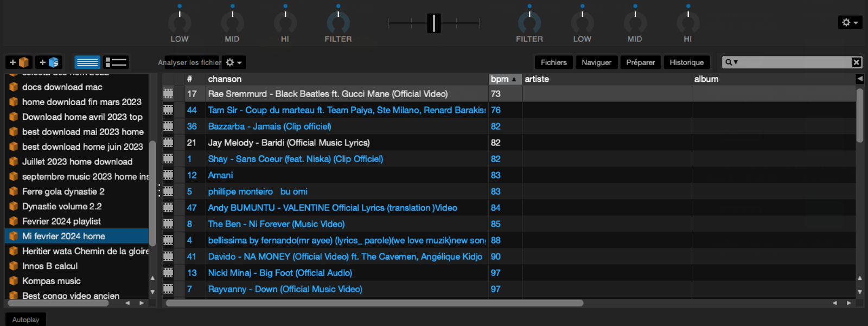The image size is (868, 326).
Task: Open the analysis settings gear dropdown
Action: [234, 62]
